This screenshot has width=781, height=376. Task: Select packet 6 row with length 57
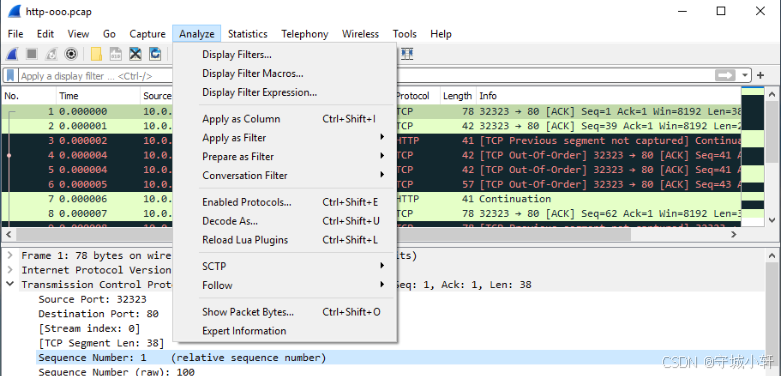click(x=371, y=185)
